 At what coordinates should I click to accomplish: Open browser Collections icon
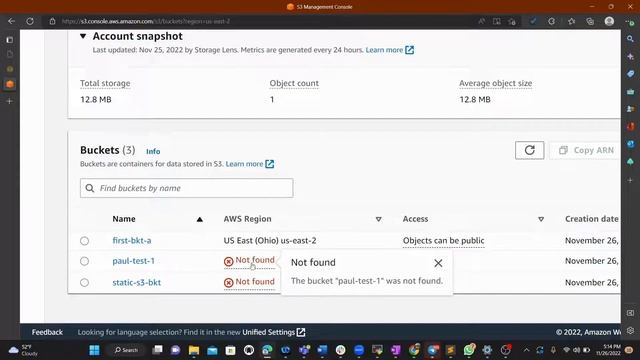590,21
